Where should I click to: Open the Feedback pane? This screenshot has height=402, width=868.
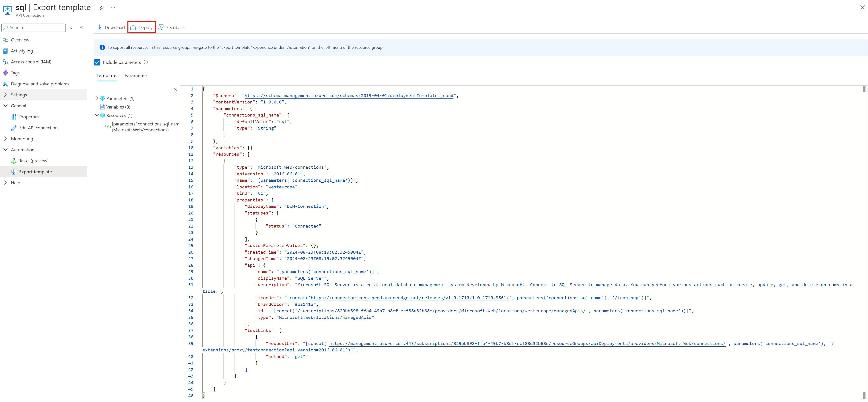coord(171,27)
